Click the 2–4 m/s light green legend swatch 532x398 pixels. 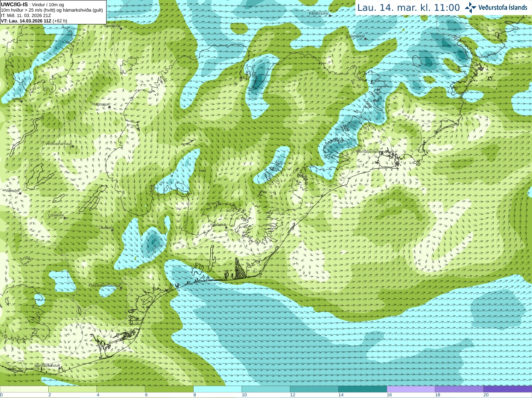pos(72,389)
